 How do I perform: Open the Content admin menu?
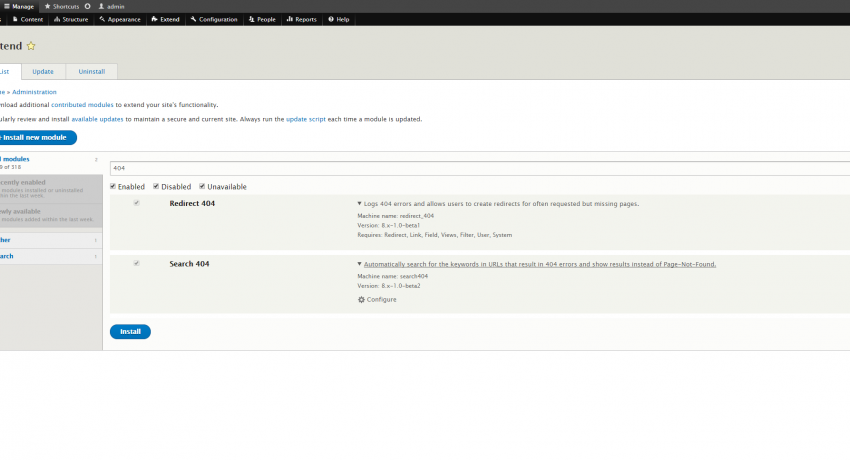28,20
